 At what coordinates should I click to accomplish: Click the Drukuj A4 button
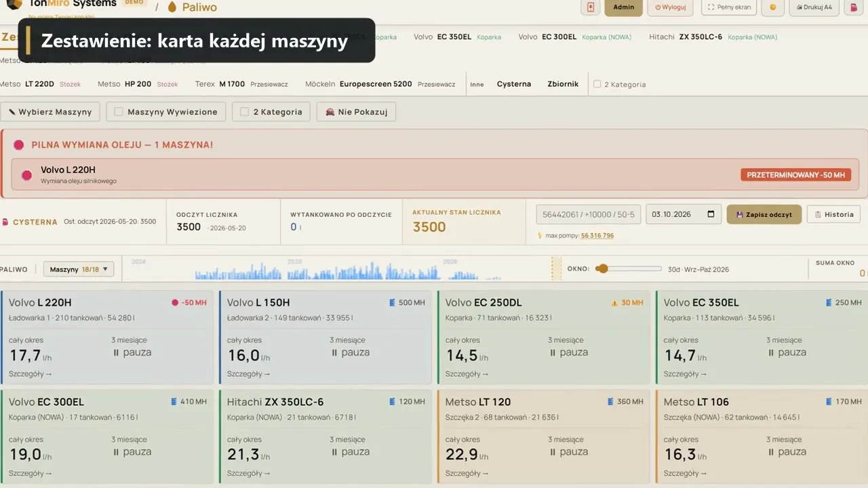[x=814, y=7]
